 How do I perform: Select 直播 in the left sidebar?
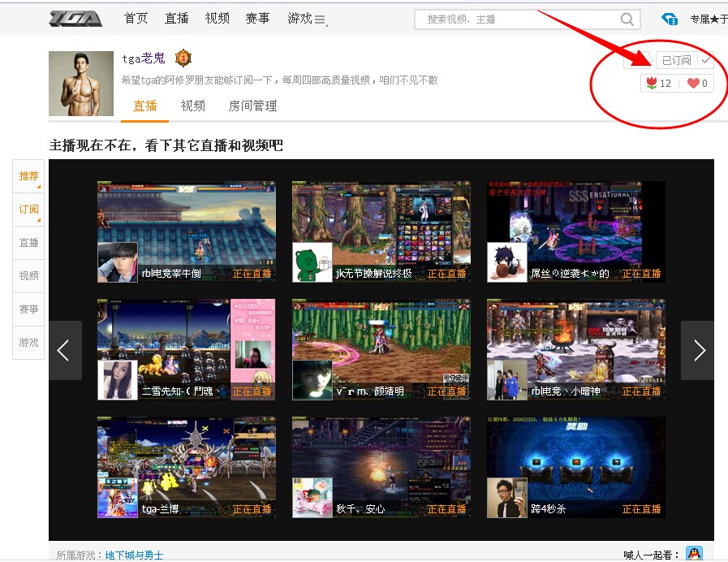pos(28,243)
